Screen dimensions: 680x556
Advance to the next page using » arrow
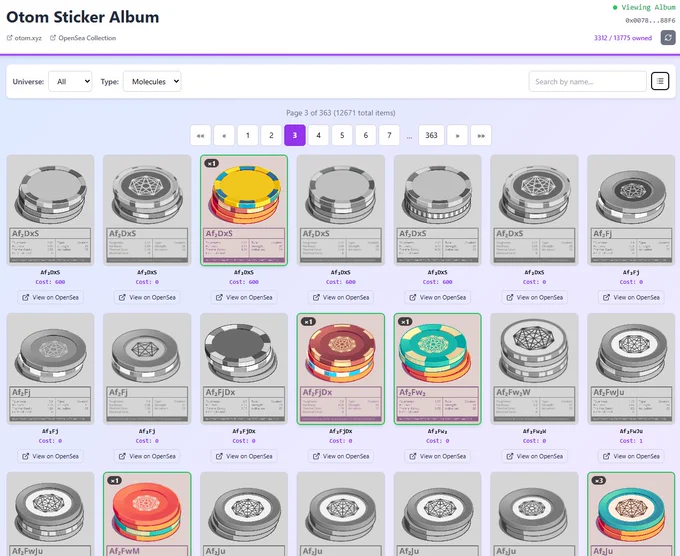click(x=457, y=135)
